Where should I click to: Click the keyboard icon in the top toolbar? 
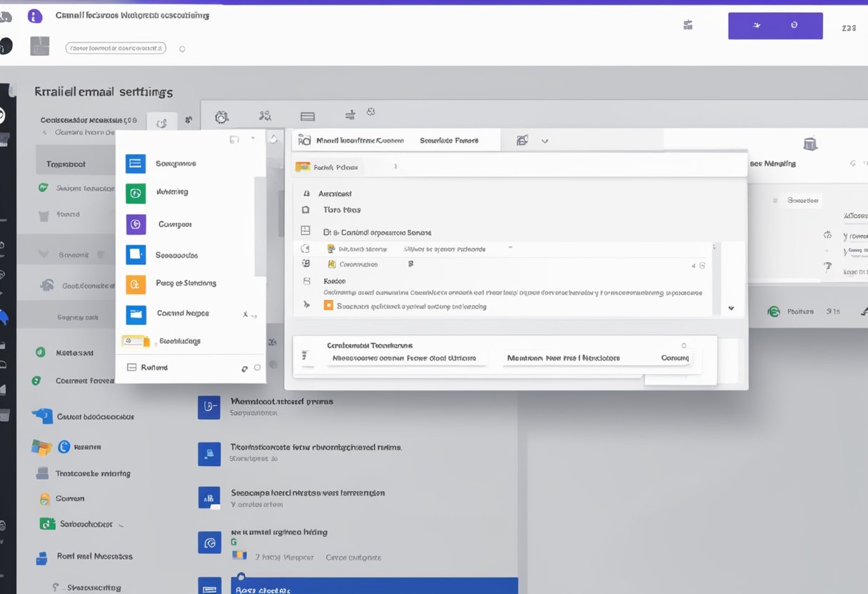[x=307, y=116]
